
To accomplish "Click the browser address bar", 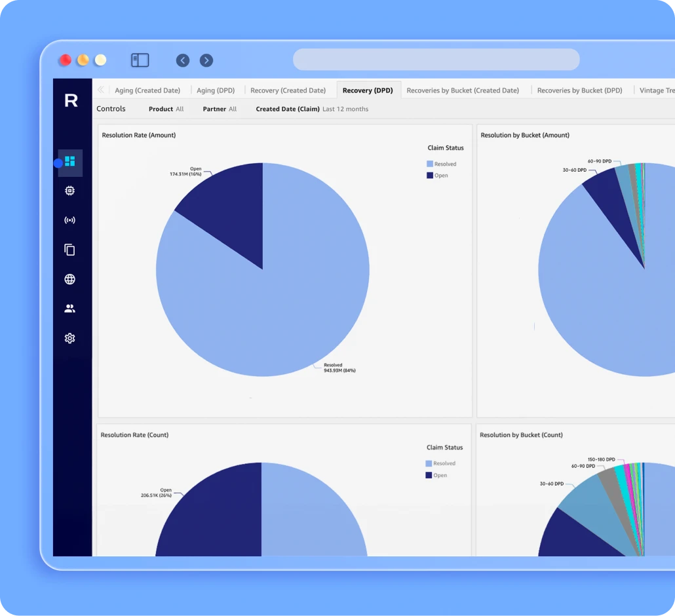I will point(436,60).
